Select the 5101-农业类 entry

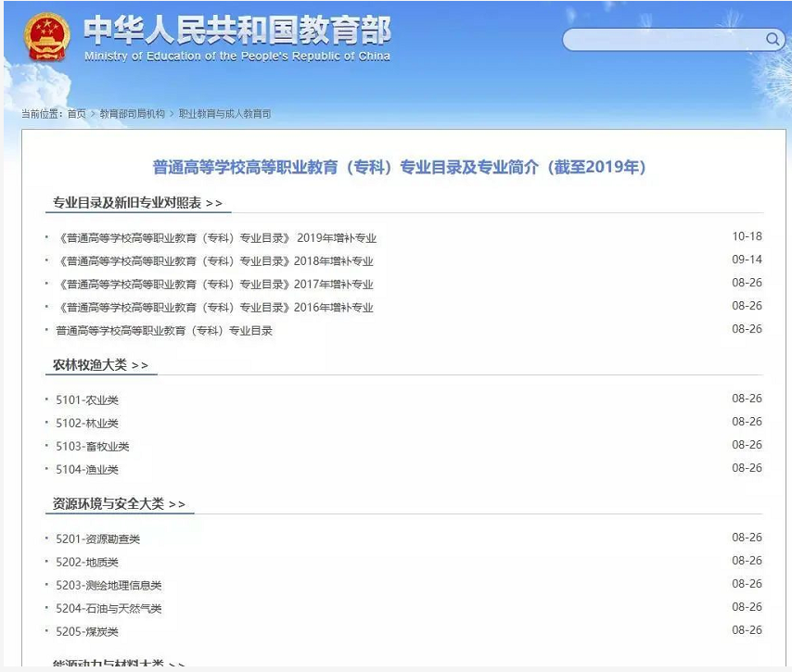pos(87,400)
